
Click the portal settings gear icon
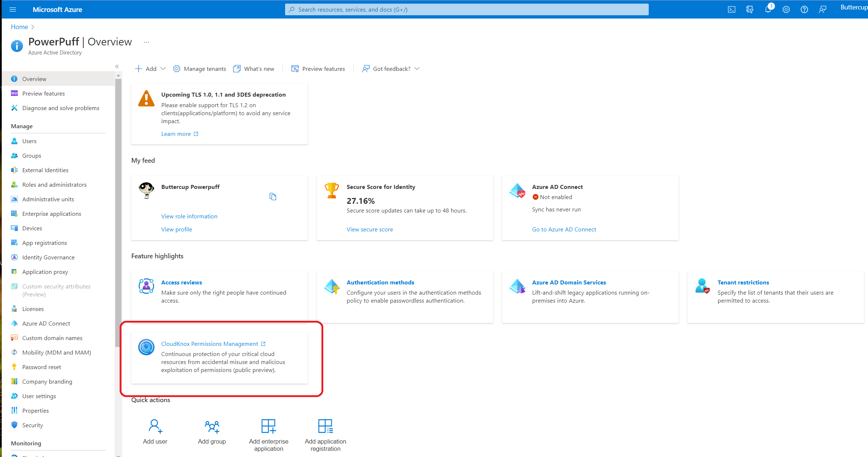tap(786, 9)
